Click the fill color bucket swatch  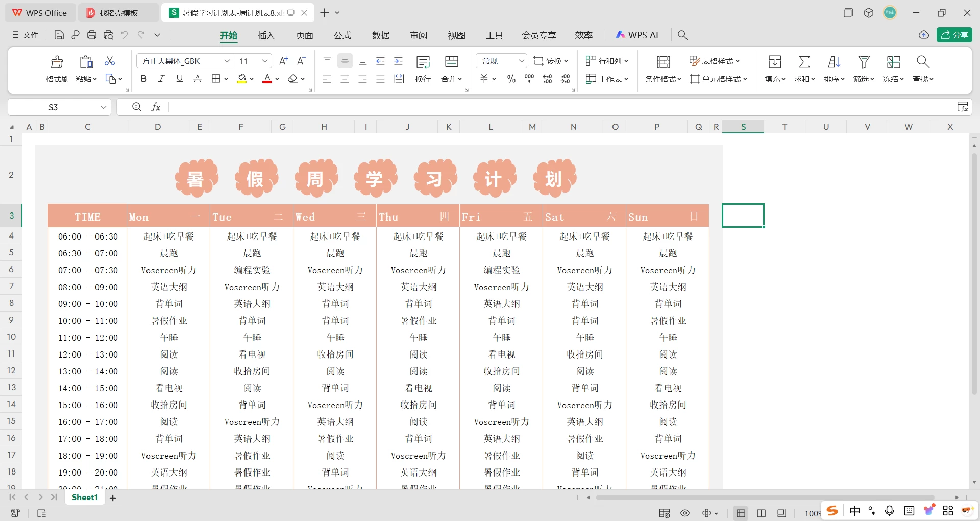[242, 79]
